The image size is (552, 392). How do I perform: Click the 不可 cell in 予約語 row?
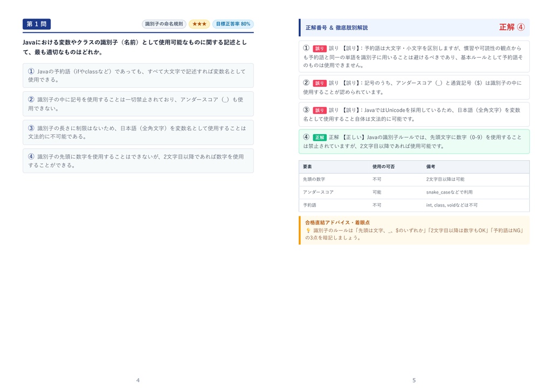377,205
